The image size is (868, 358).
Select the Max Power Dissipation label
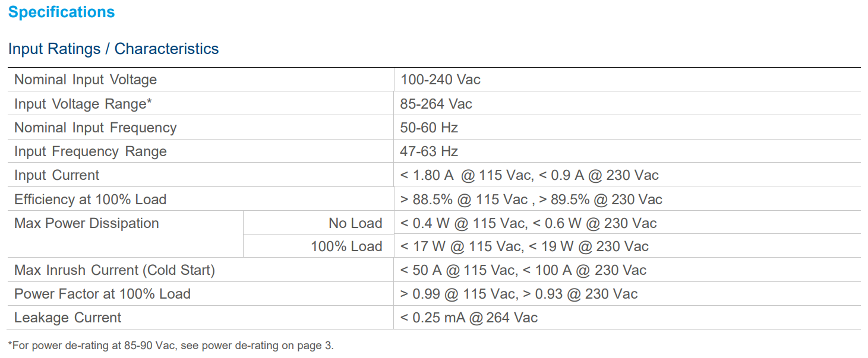tap(87, 223)
